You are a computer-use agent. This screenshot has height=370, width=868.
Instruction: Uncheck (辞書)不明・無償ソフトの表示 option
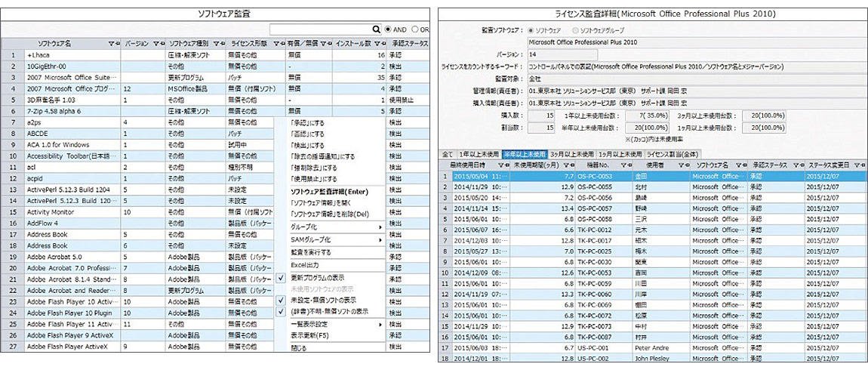point(282,312)
